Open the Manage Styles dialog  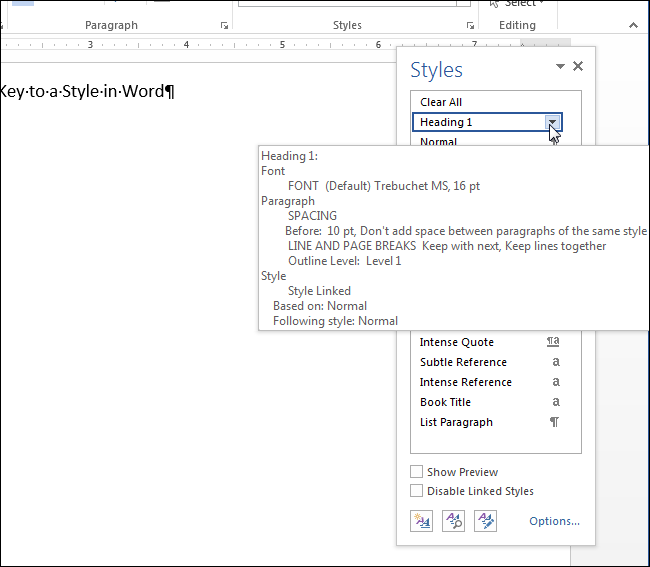[x=486, y=520]
